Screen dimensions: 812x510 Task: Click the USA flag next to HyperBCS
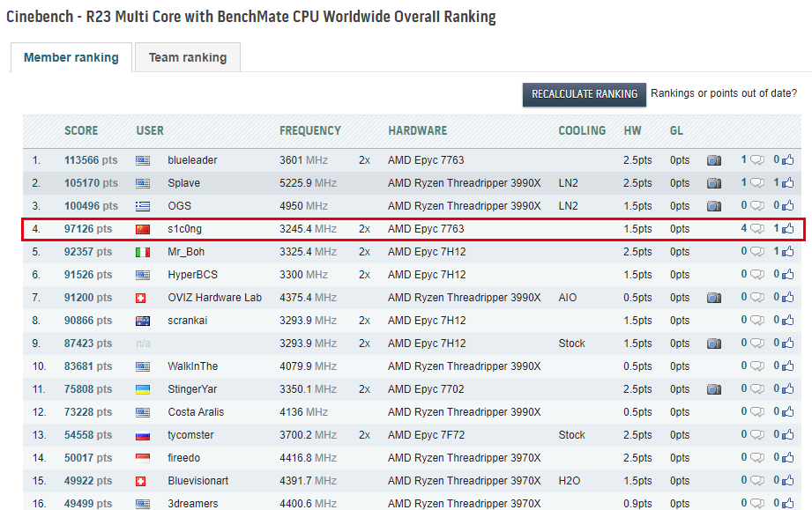point(143,275)
